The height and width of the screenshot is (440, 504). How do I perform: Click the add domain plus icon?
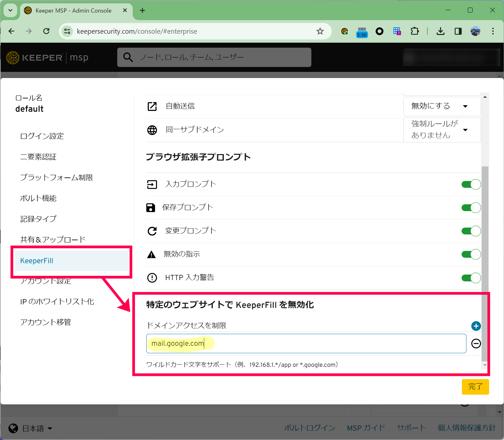pyautogui.click(x=476, y=326)
